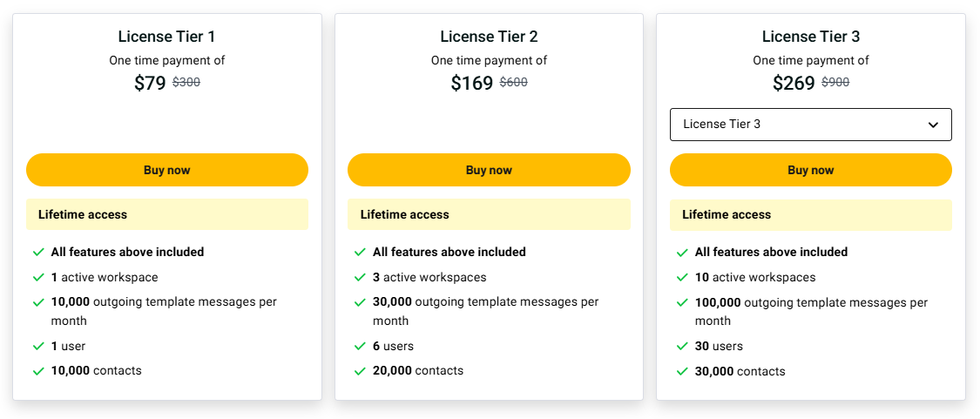Click Buy now for License Tier 2
980x419 pixels.
click(x=489, y=170)
